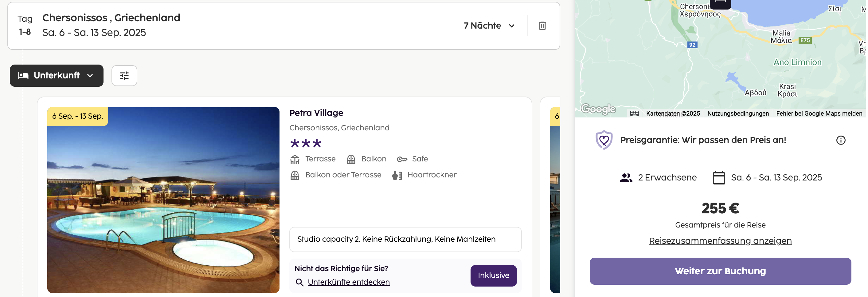The image size is (868, 297).
Task: Click the Safe key icon
Action: click(x=402, y=159)
